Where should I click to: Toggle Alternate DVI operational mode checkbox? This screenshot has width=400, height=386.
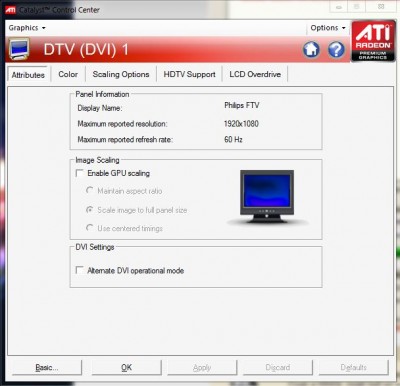80,270
